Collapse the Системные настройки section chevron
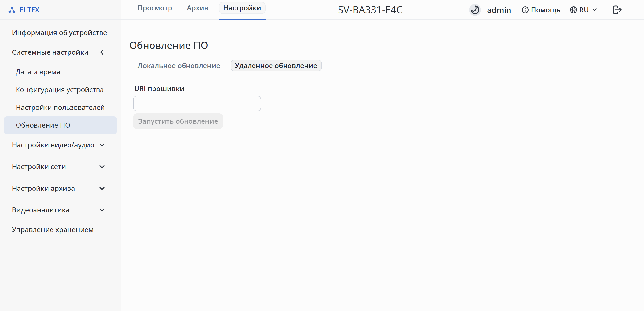 [102, 52]
